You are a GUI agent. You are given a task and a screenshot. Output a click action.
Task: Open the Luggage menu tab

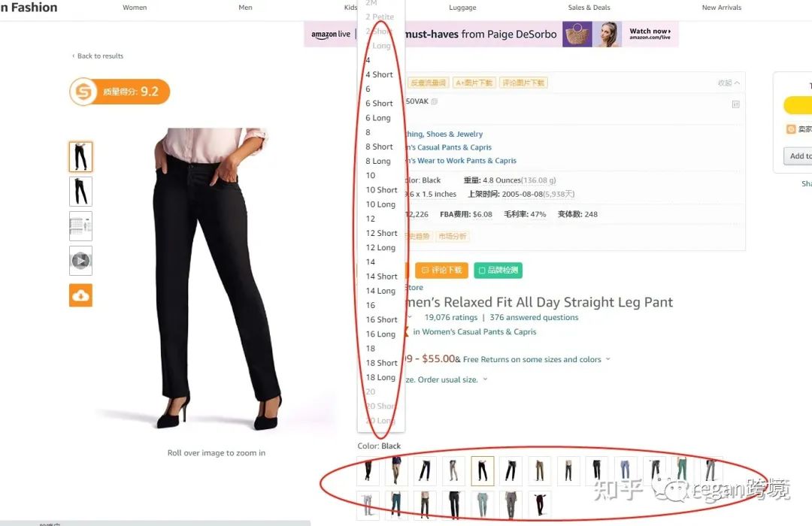462,8
